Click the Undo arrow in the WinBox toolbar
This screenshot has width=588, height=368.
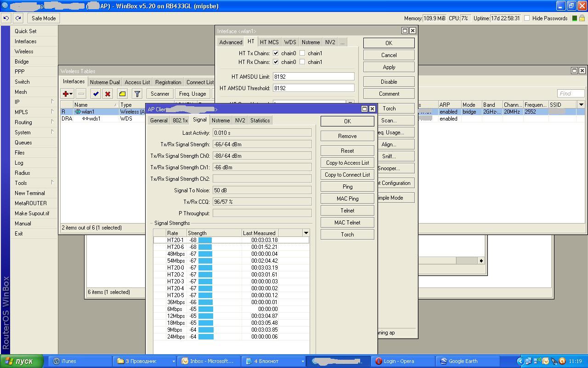[x=6, y=18]
